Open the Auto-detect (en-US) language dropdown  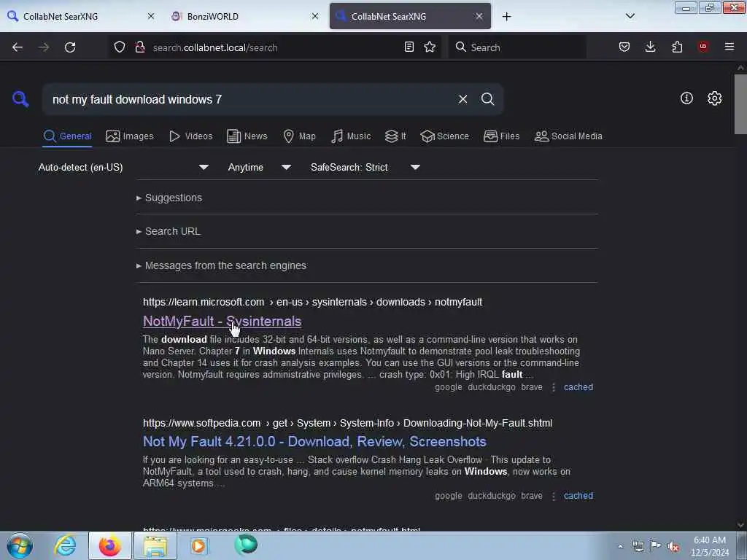[x=123, y=167]
